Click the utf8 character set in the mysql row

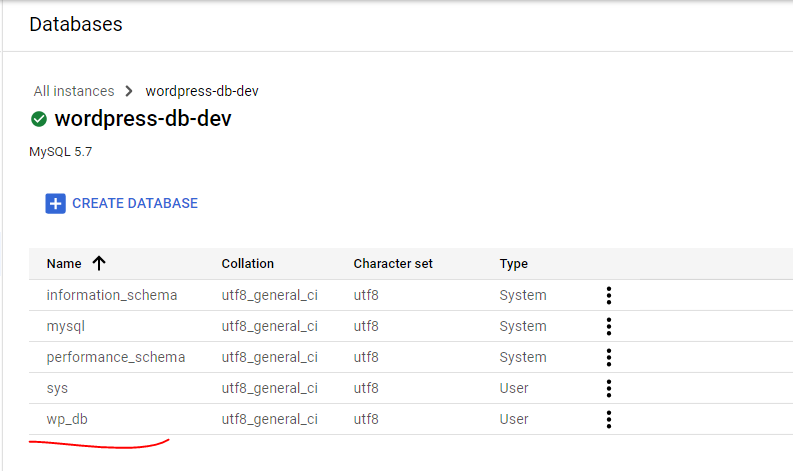[x=366, y=326]
